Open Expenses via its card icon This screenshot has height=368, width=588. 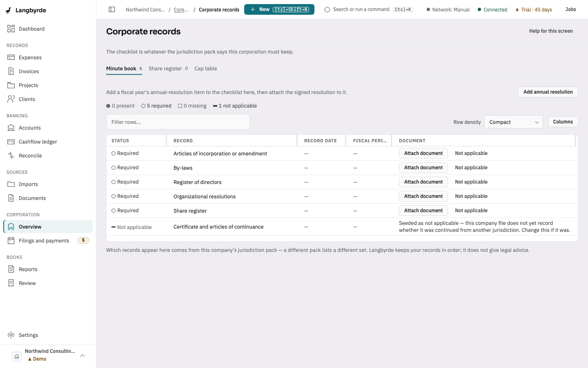[11, 57]
